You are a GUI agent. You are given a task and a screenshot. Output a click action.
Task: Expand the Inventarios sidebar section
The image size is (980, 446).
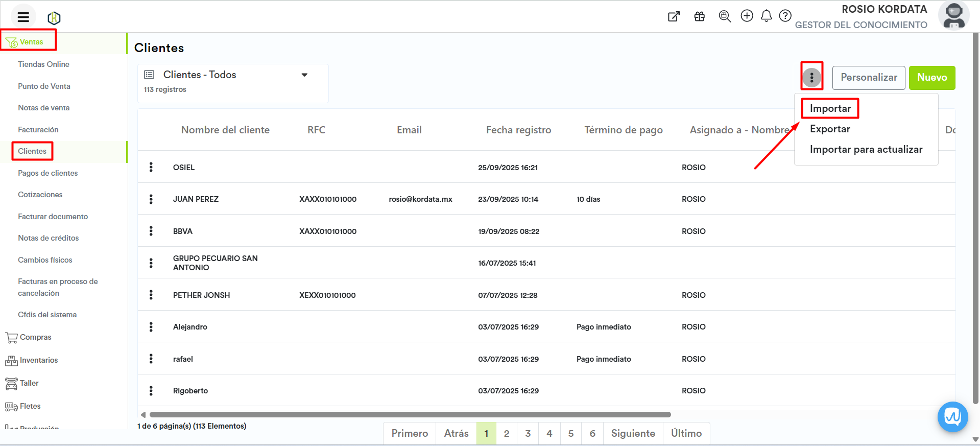tap(38, 360)
